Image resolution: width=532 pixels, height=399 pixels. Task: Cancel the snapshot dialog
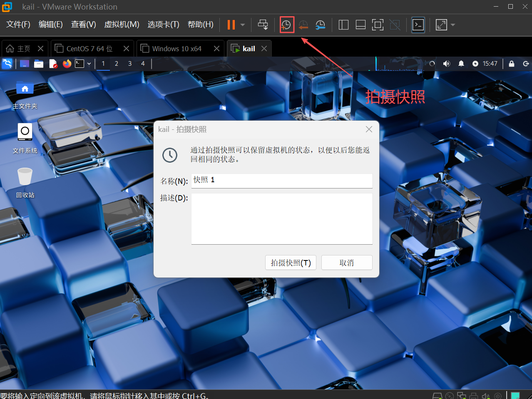point(347,263)
